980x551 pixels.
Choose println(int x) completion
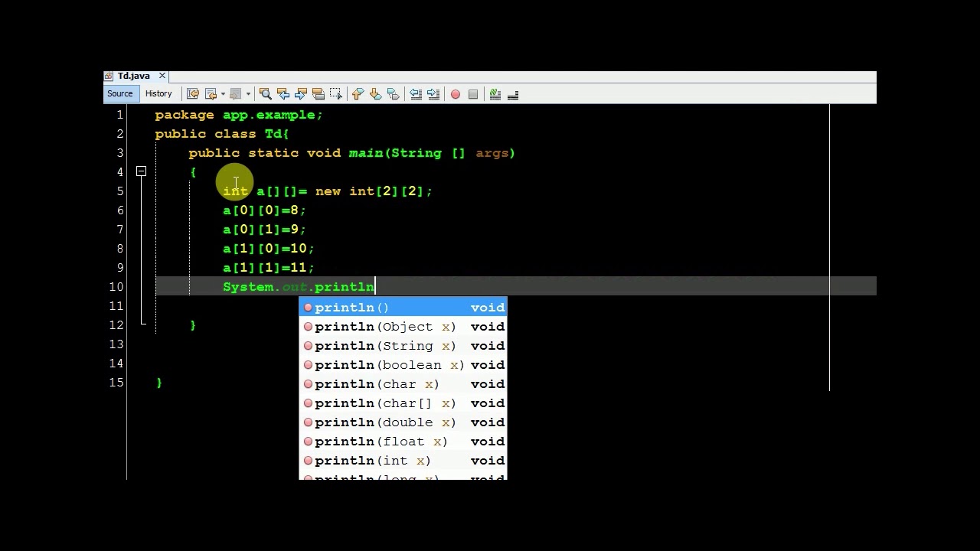pyautogui.click(x=403, y=461)
